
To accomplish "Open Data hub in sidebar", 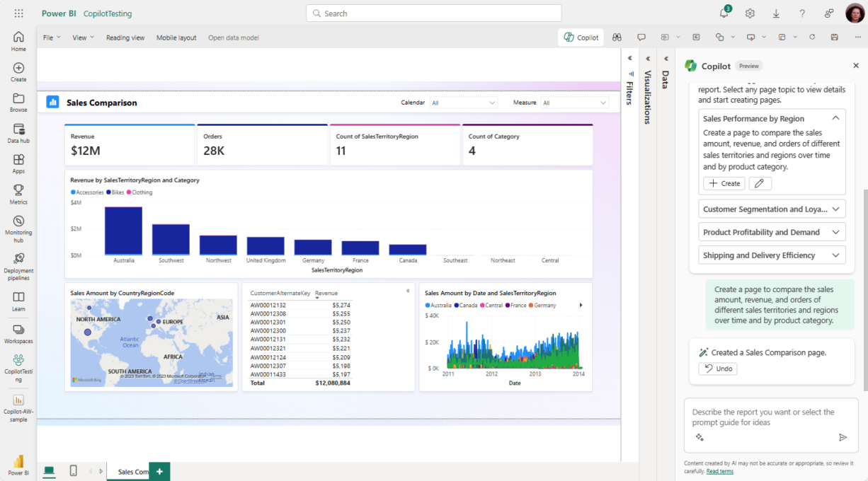I will click(x=18, y=134).
